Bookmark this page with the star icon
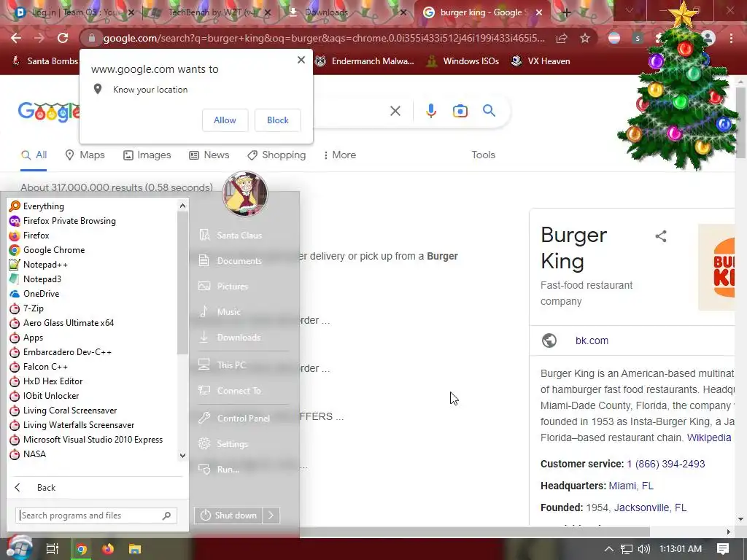The width and height of the screenshot is (747, 560). pyautogui.click(x=585, y=38)
